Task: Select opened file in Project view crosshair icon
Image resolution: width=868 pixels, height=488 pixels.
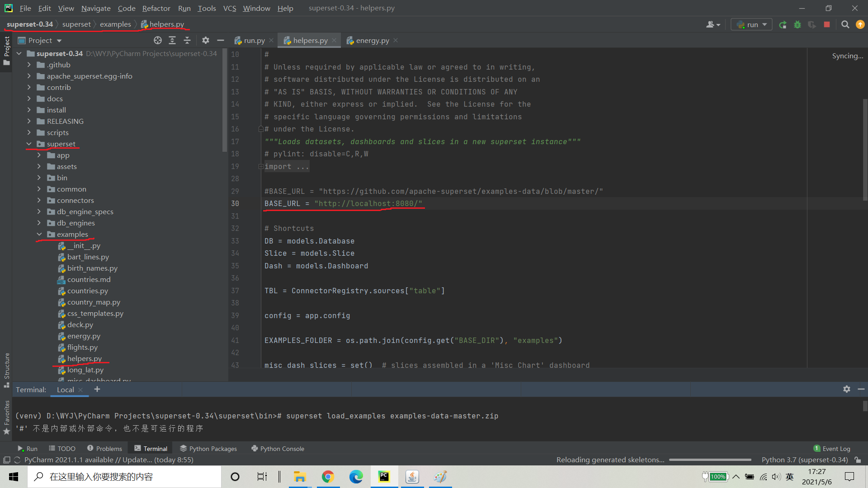Action: coord(158,40)
